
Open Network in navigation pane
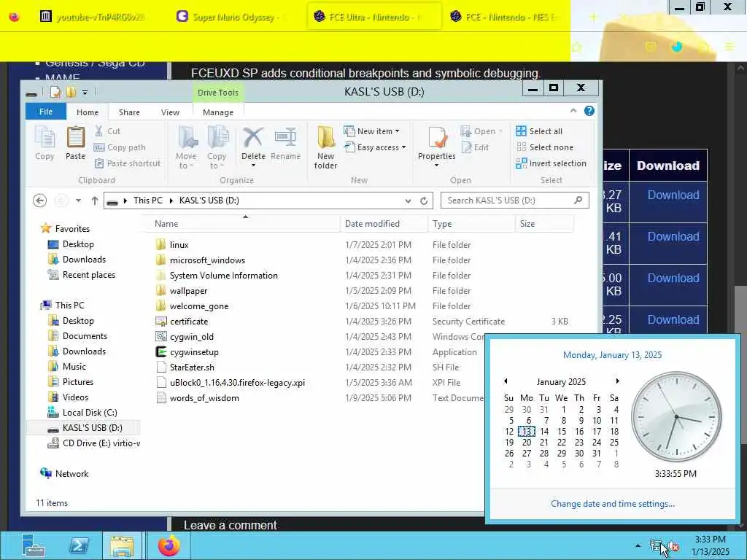click(x=71, y=474)
